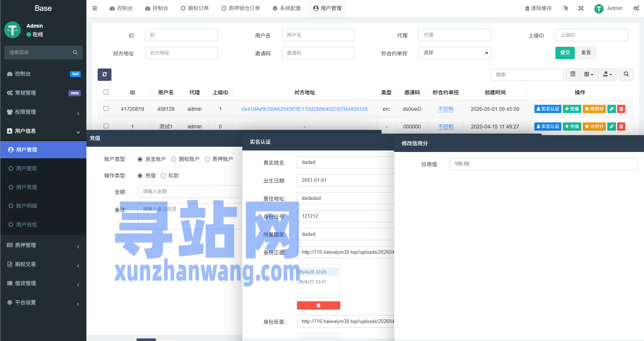
Task: Switch to 期权订单 tab
Action: [195, 8]
